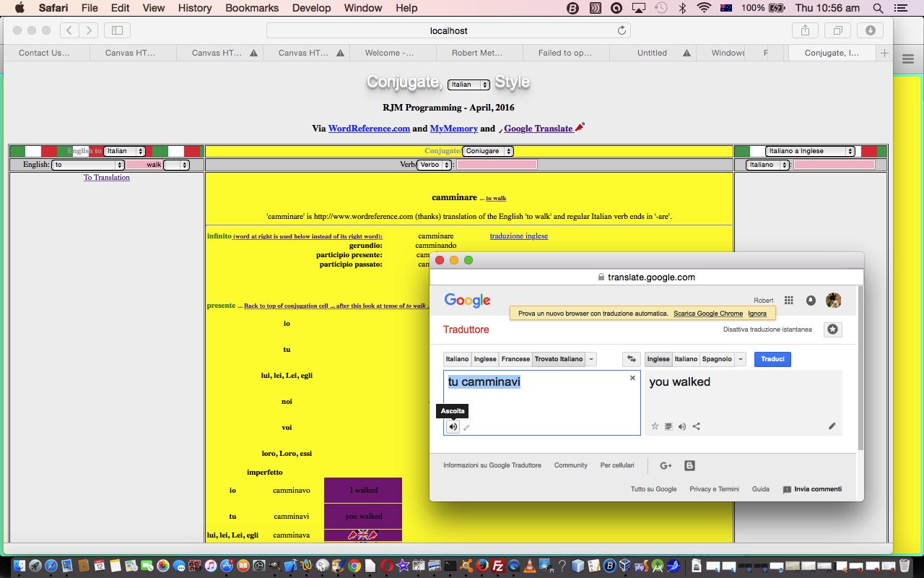Viewport: 924px width, 578px height.
Task: Open the MyMemory link
Action: pos(454,129)
